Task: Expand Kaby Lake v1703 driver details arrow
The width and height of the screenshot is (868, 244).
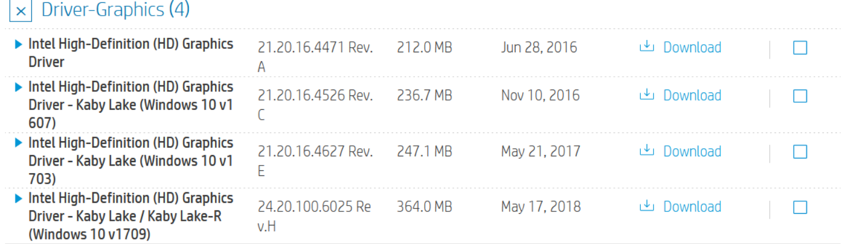Action: (19, 143)
